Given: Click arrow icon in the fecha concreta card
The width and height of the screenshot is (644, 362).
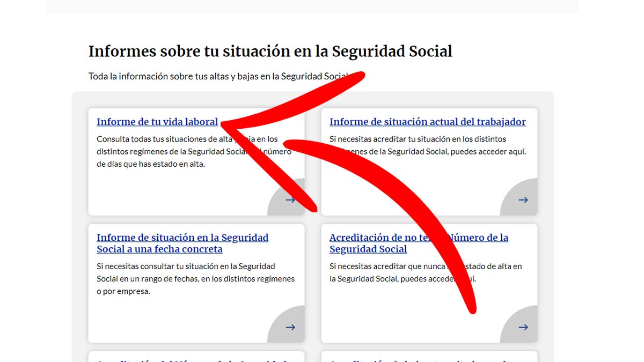Looking at the screenshot, I should (290, 327).
